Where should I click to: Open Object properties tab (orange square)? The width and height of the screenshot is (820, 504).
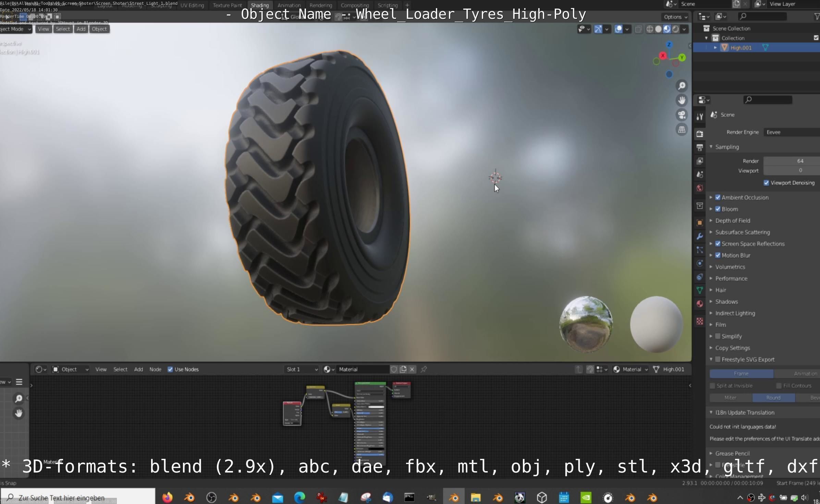[699, 223]
